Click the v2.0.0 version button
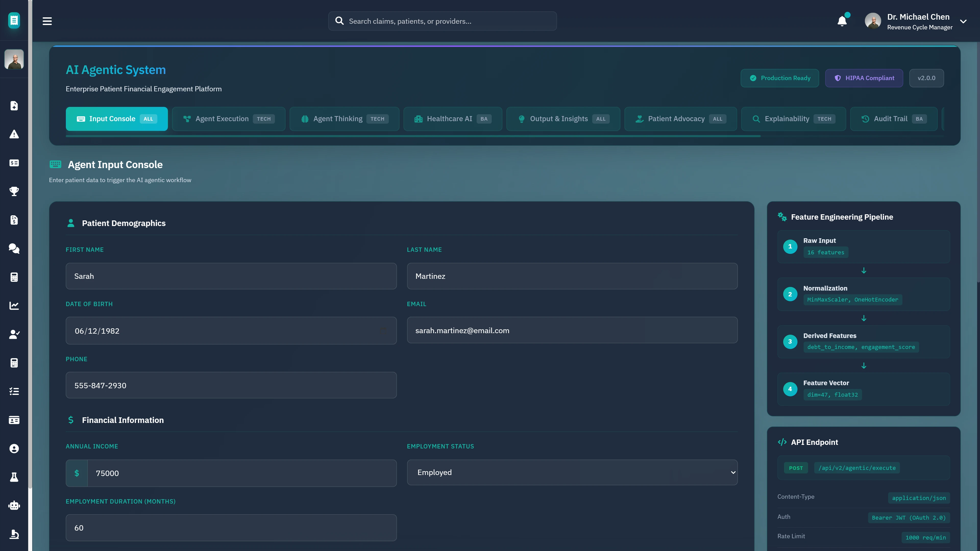This screenshot has height=551, width=980. 926,78
